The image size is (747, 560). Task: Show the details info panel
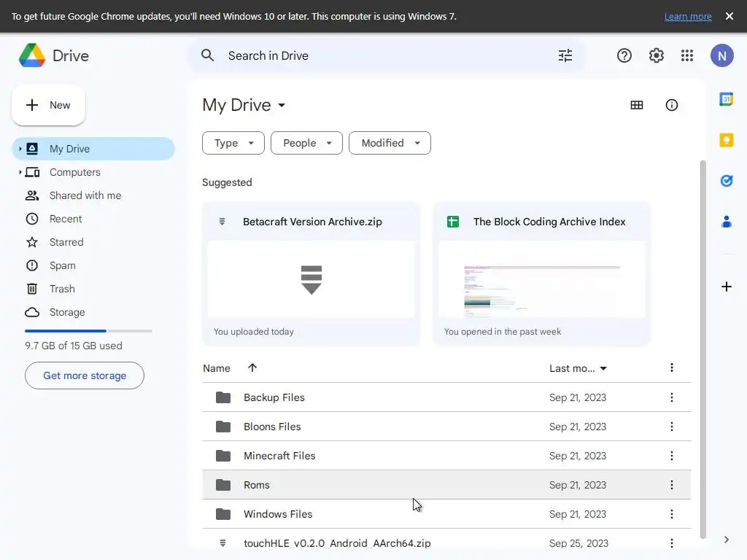(671, 105)
